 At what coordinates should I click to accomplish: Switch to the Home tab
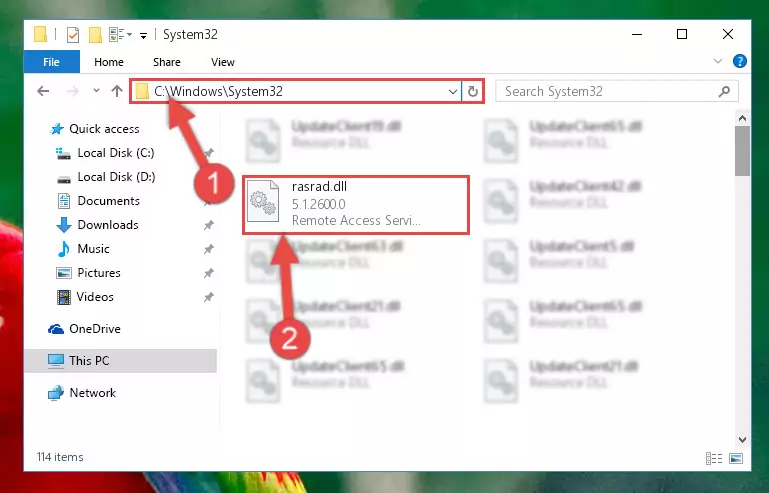[109, 62]
